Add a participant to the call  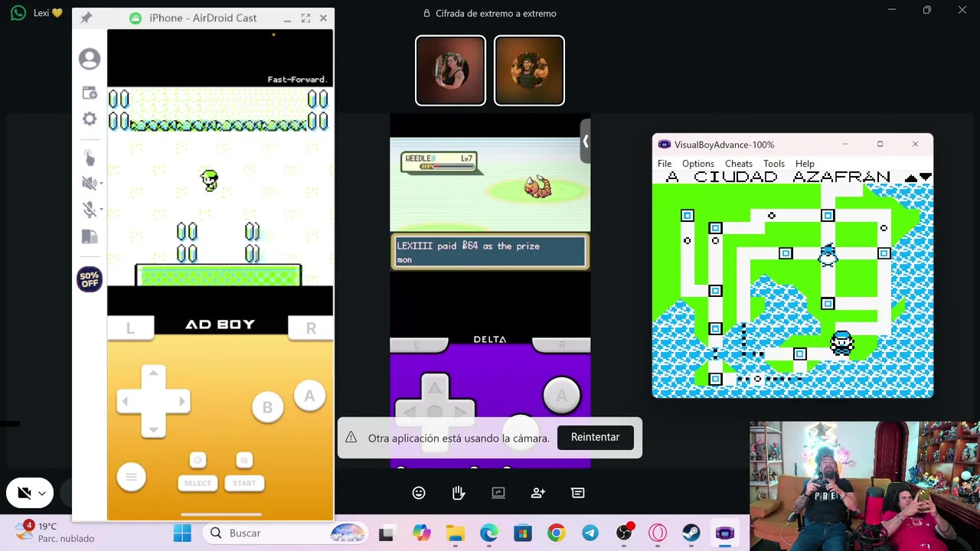538,493
